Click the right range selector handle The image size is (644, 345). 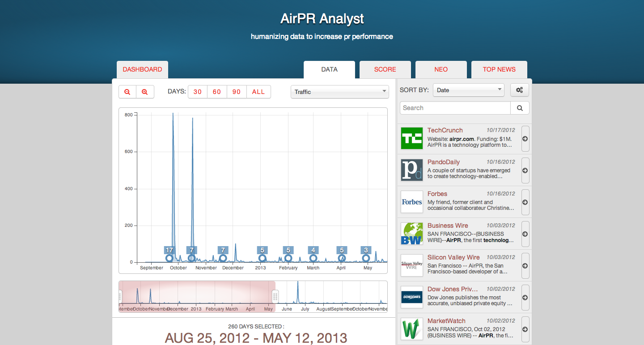[275, 296]
